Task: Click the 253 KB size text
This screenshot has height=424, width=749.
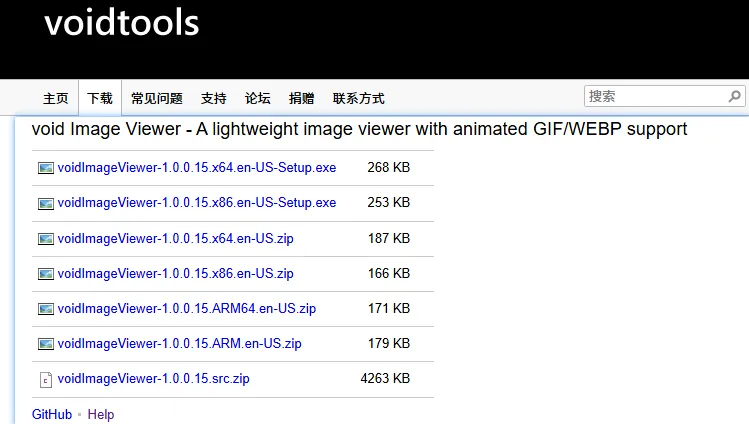Action: point(389,202)
